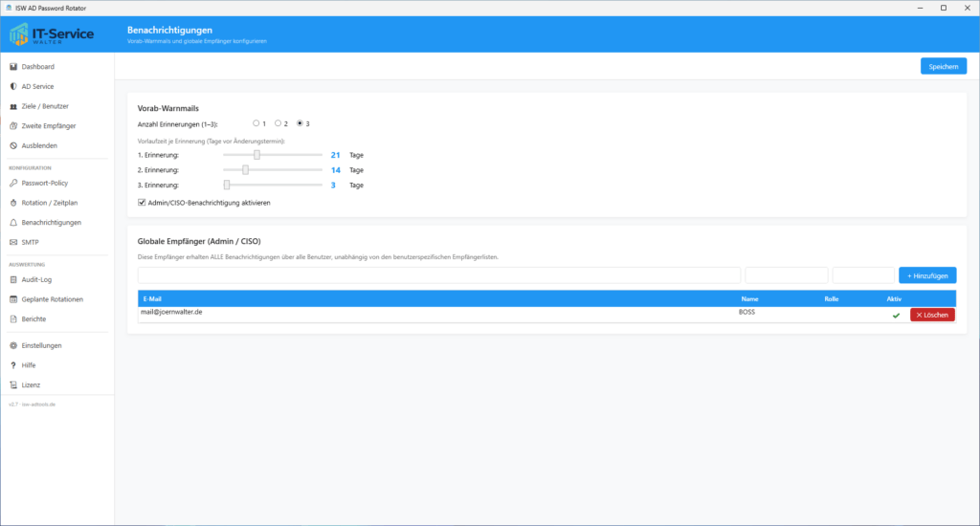
Task: Click the value 14 for 2. Erinnerung
Action: click(336, 170)
